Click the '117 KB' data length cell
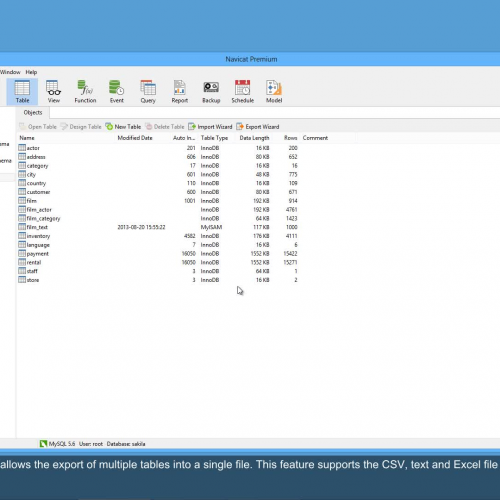 click(261, 227)
